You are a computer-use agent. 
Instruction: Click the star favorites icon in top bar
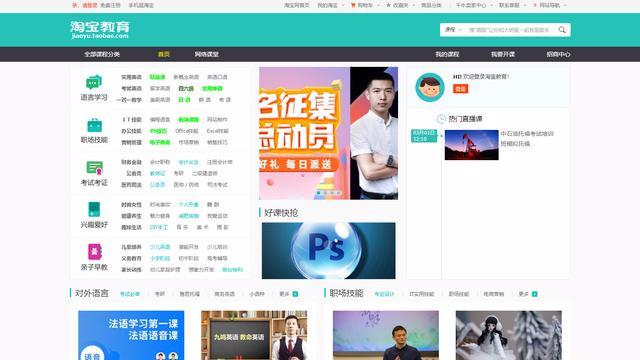(388, 5)
